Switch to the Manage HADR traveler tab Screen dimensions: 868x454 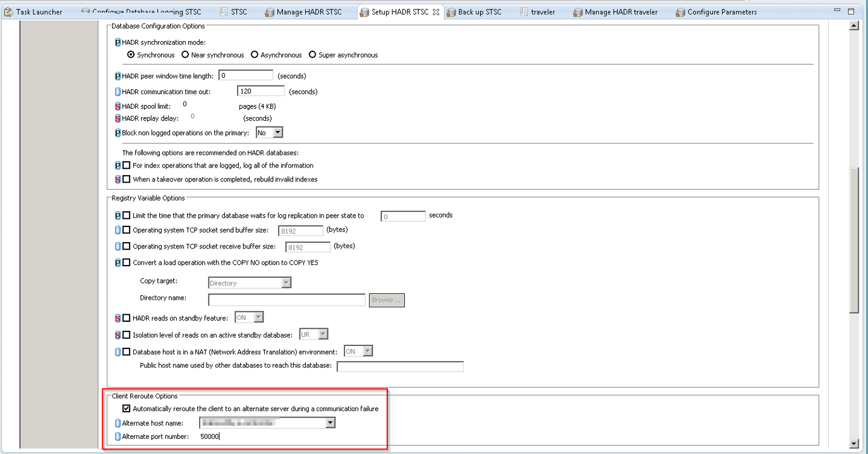(x=620, y=12)
